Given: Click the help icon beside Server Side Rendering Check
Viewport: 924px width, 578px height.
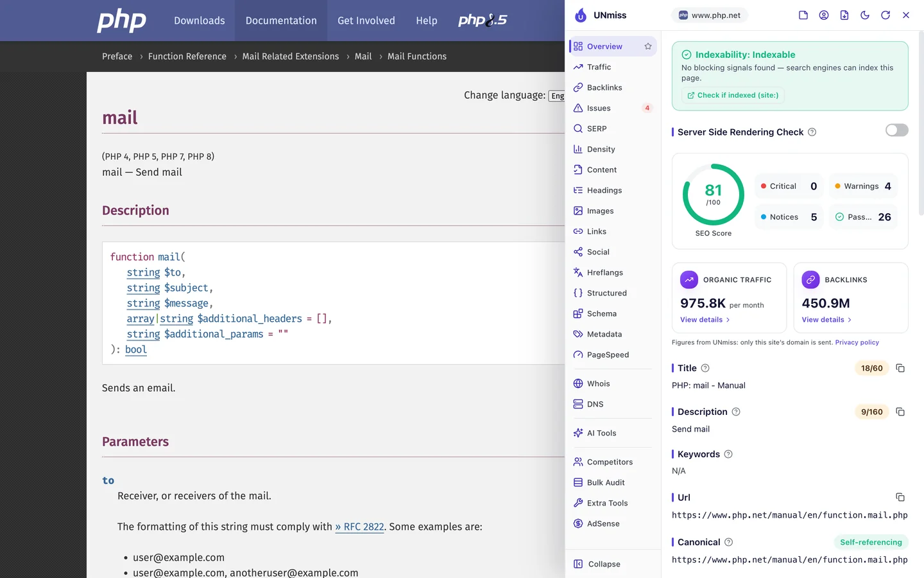Looking at the screenshot, I should pyautogui.click(x=812, y=132).
